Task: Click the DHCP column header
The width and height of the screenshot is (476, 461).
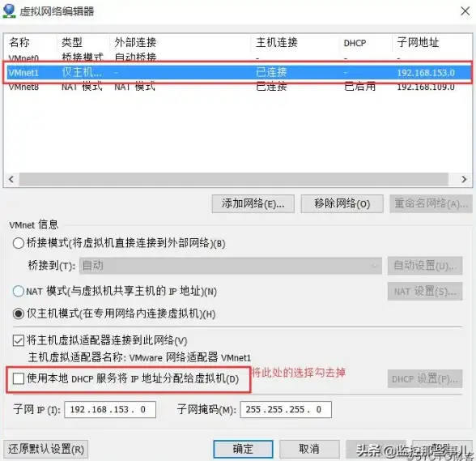Action: point(355,43)
